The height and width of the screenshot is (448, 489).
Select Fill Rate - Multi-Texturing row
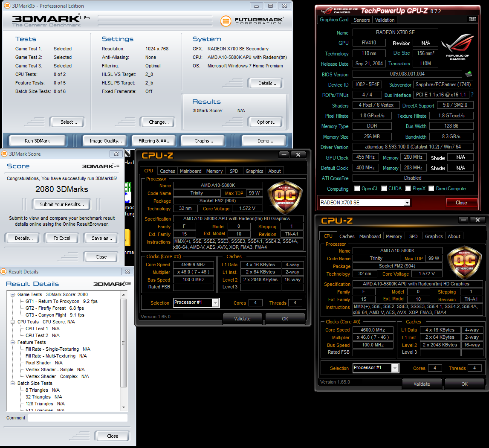point(56,356)
